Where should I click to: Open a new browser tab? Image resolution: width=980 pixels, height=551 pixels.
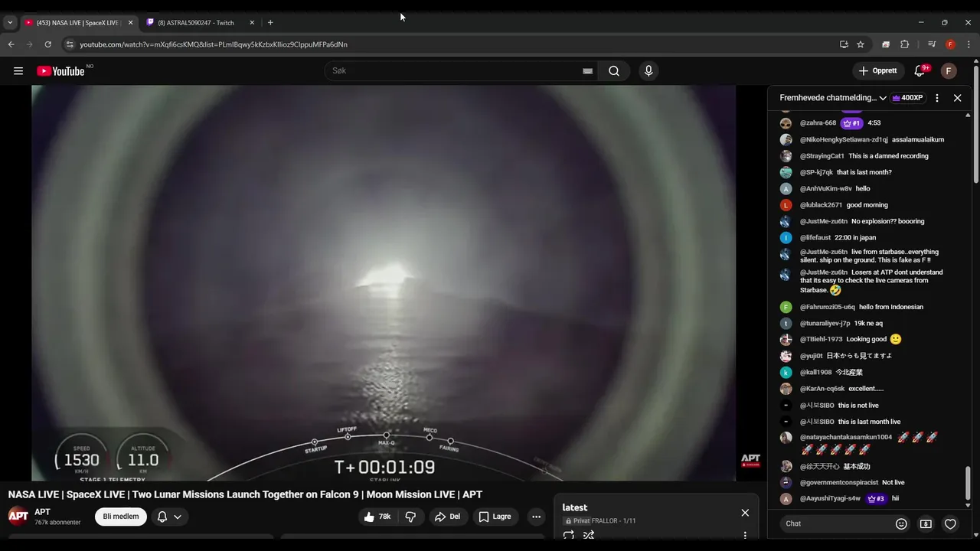(270, 23)
